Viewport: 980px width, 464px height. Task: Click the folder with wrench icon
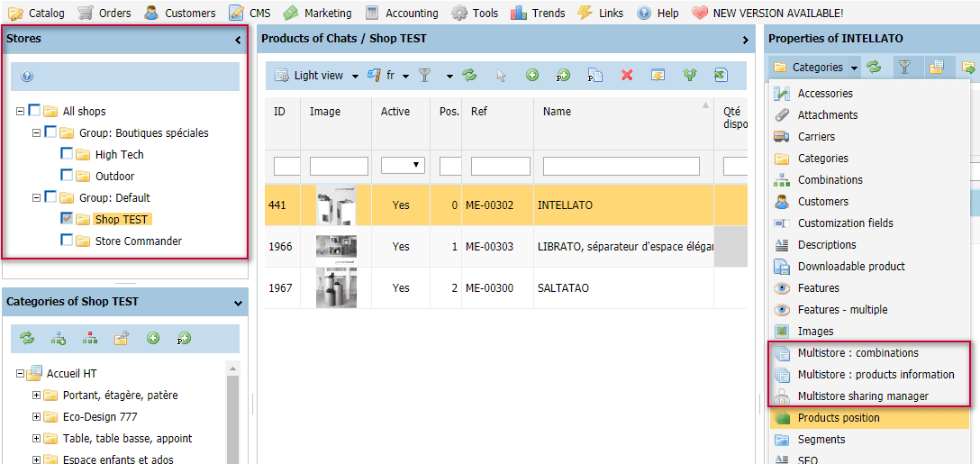click(x=121, y=339)
